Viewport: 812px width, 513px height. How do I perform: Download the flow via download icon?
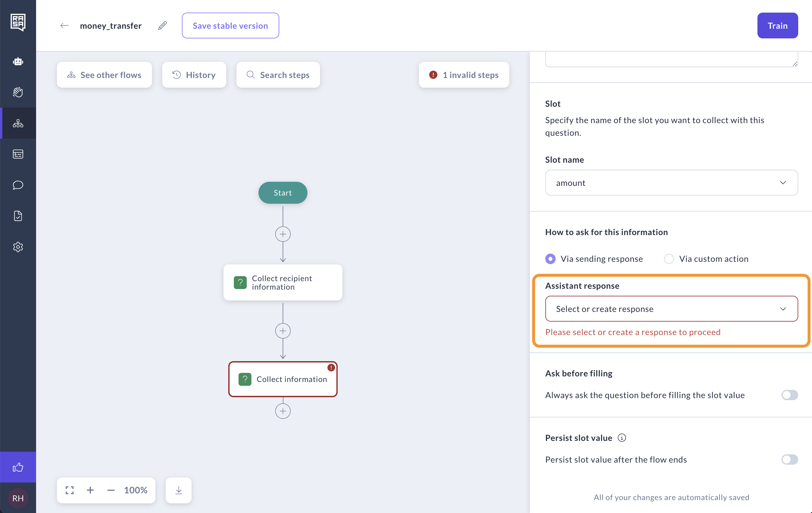coord(178,490)
